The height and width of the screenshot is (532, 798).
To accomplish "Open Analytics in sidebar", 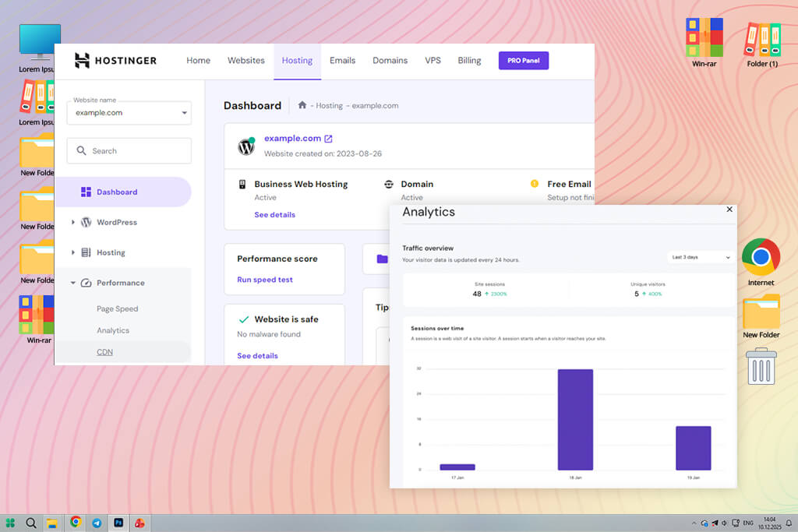I will tap(113, 330).
